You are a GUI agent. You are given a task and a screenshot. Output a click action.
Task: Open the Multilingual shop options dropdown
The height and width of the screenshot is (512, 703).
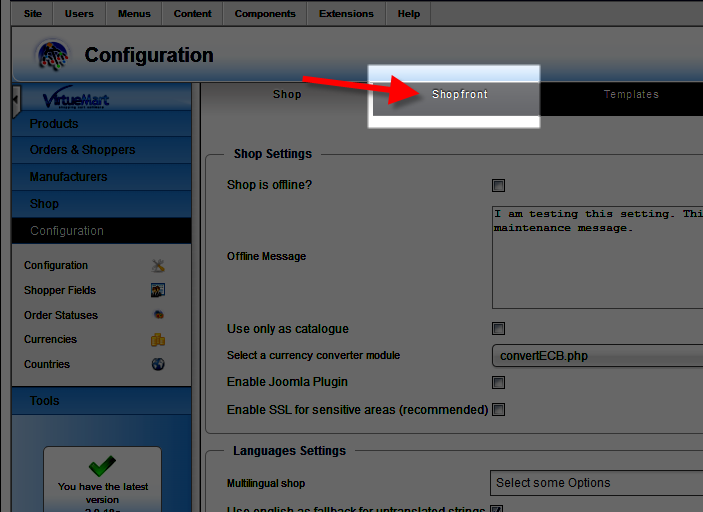tap(596, 483)
